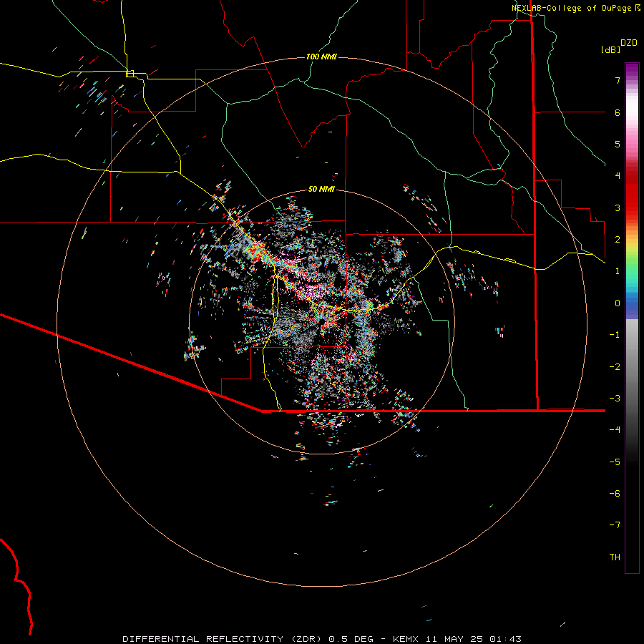Click the "100 NMI" range ring label

click(321, 57)
